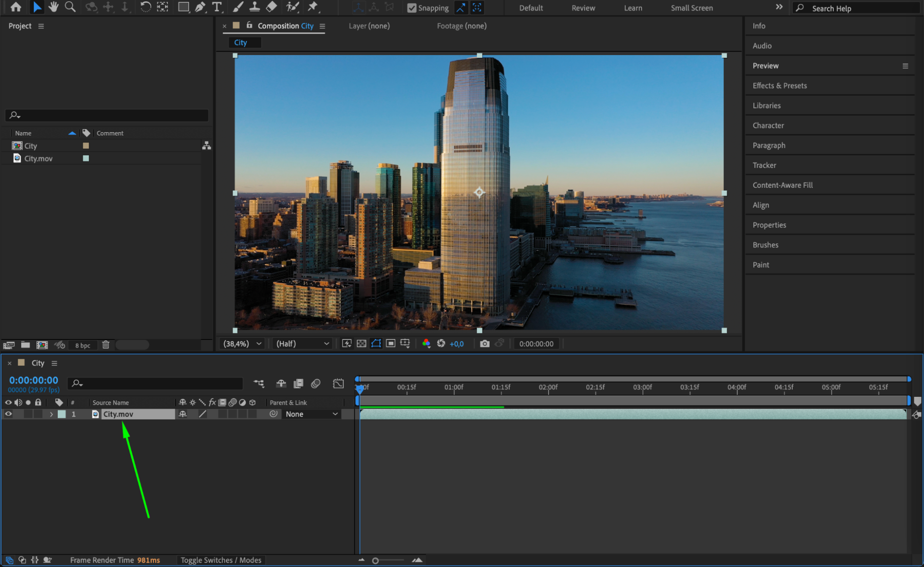Image resolution: width=924 pixels, height=567 pixels.
Task: Disable the Snapping checkbox
Action: click(411, 8)
